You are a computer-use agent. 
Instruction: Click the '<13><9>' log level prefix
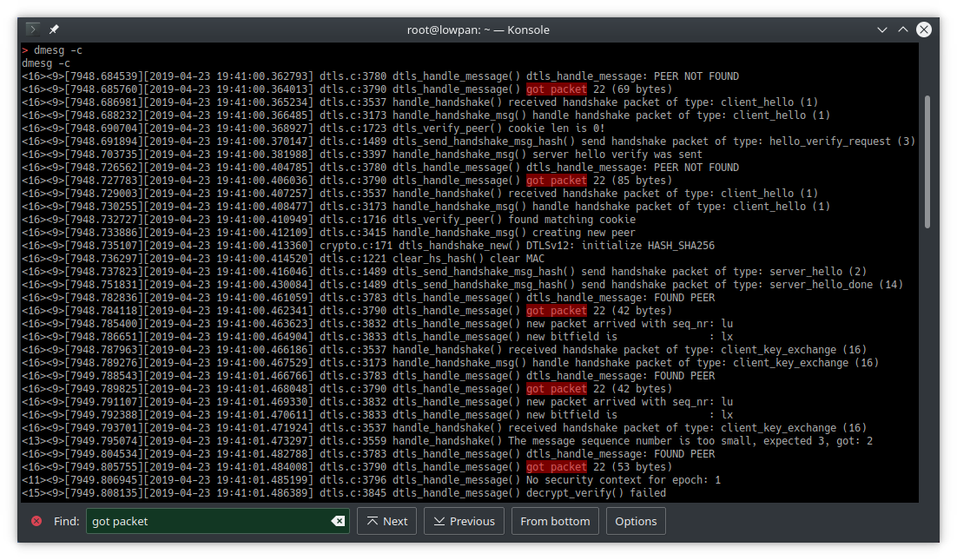coord(43,441)
